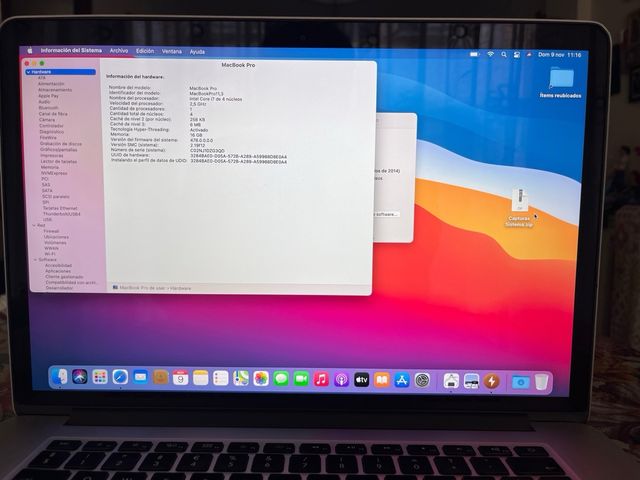This screenshot has height=480, width=640.
Task: Select Audio in the sidebar
Action: (44, 102)
